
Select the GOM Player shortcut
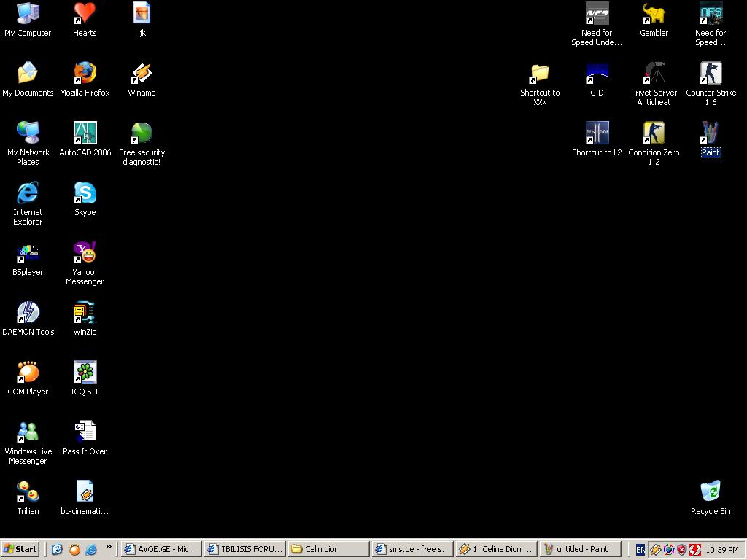(x=28, y=373)
